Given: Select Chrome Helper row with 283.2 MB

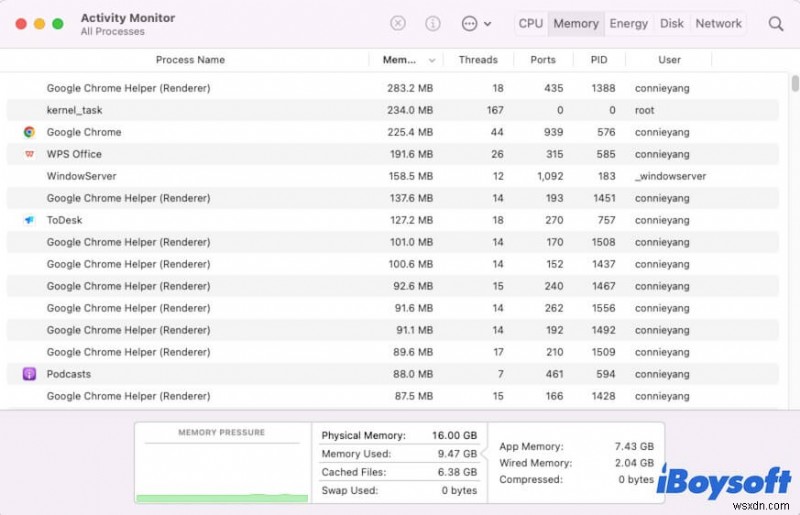Looking at the screenshot, I should (x=392, y=88).
